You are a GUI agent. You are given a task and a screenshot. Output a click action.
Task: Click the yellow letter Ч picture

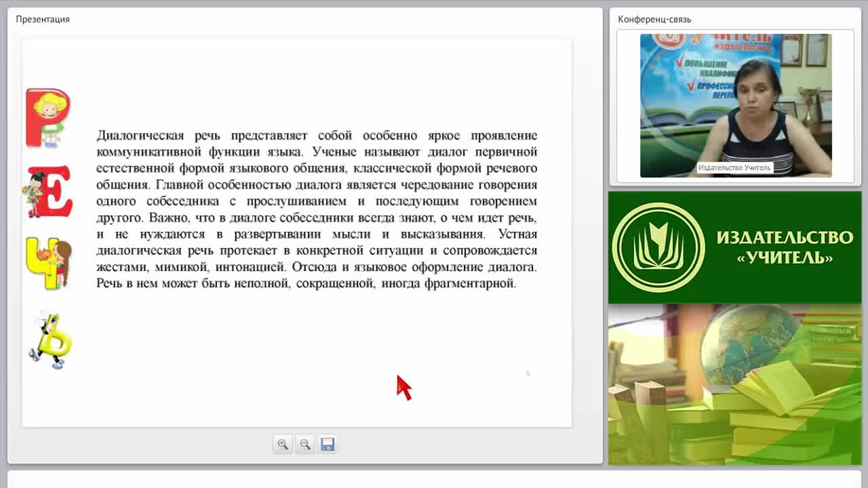49,263
